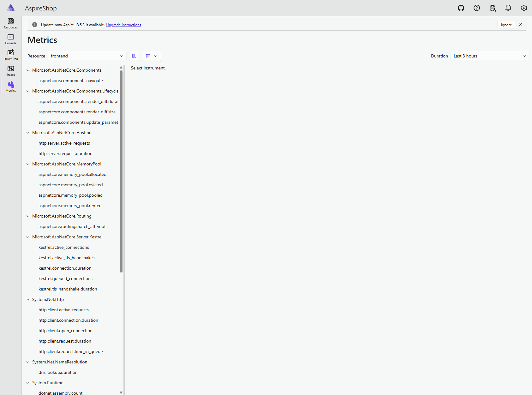Screen dimensions: 532x395
Task: Open the Upgrade instructions link
Action: pos(123,25)
